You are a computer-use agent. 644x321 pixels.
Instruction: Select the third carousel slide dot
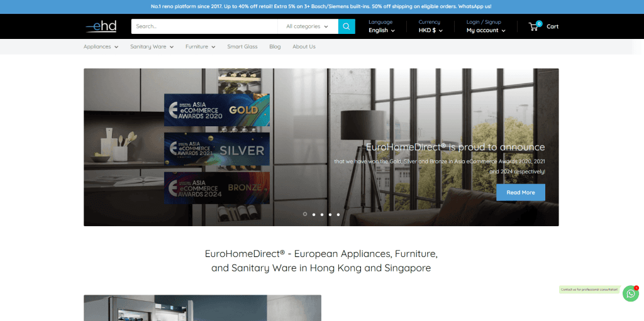coord(322,215)
